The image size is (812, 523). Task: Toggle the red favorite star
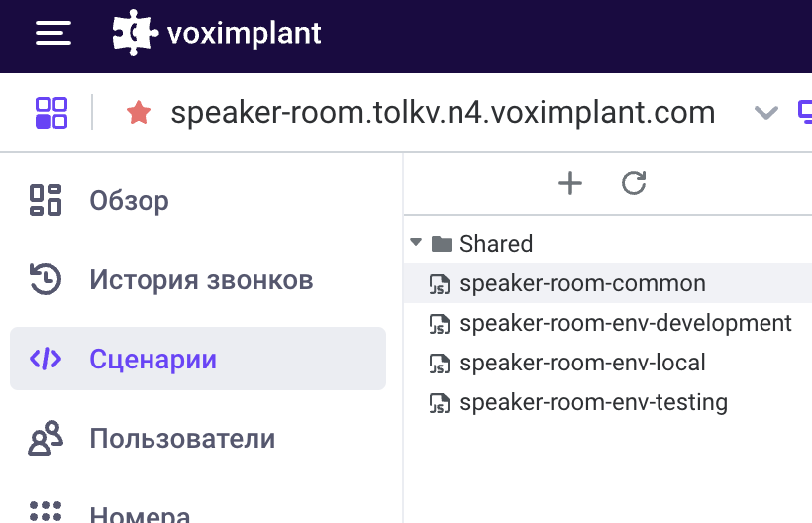139,112
